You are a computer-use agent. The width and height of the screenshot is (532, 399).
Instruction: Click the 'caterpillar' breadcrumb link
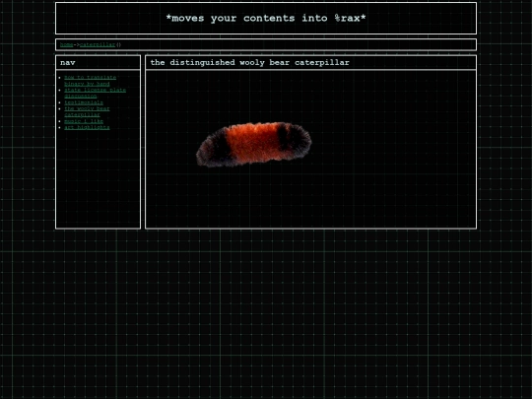tap(98, 44)
